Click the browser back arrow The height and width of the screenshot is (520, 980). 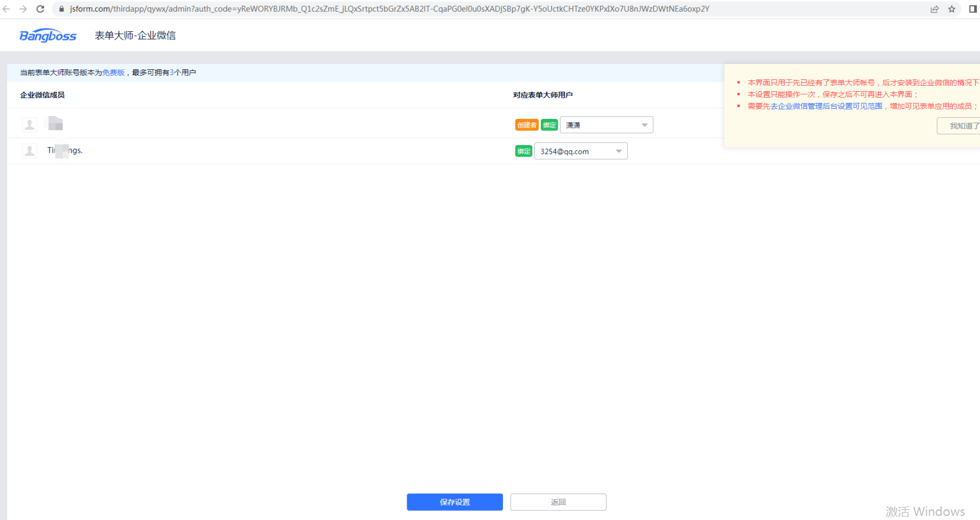click(x=7, y=9)
